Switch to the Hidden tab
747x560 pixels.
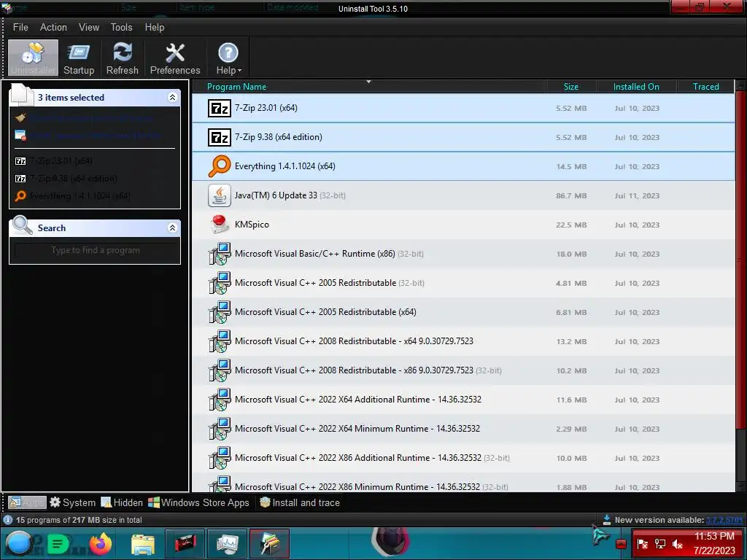[122, 502]
